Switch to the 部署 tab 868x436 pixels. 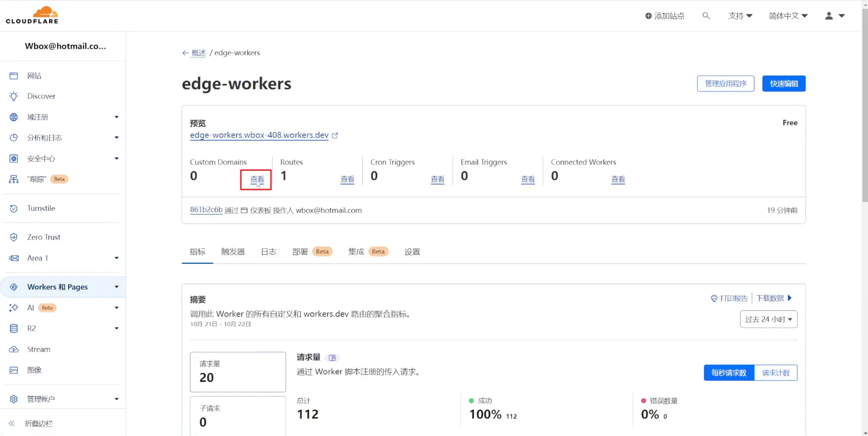(x=312, y=252)
